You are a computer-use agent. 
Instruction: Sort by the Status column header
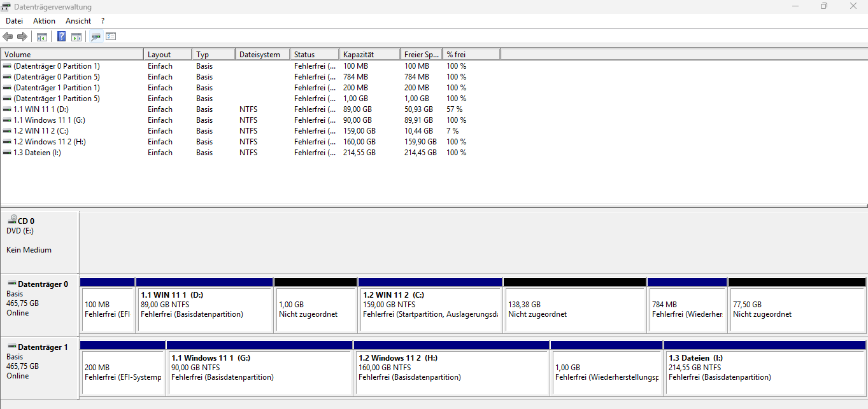tap(314, 55)
